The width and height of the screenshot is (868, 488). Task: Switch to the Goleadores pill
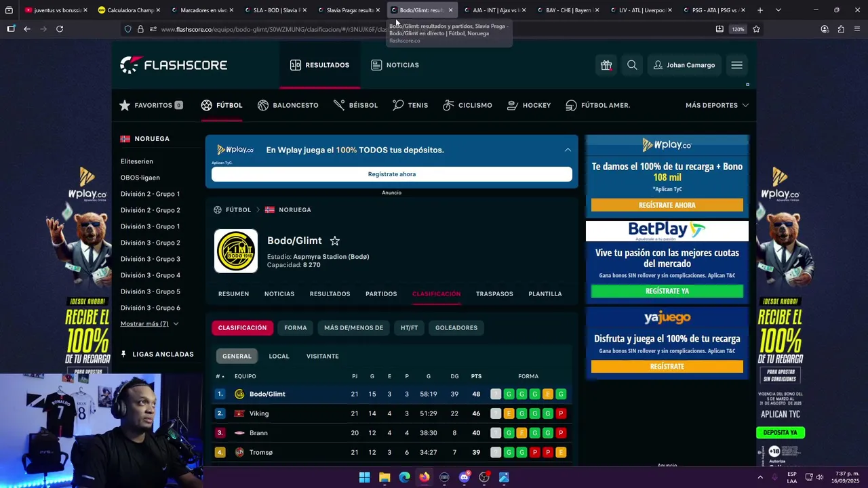point(456,328)
